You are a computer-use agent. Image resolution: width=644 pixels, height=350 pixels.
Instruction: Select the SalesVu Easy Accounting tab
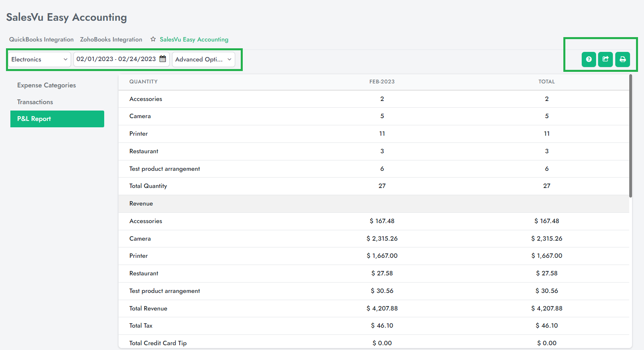pos(194,40)
